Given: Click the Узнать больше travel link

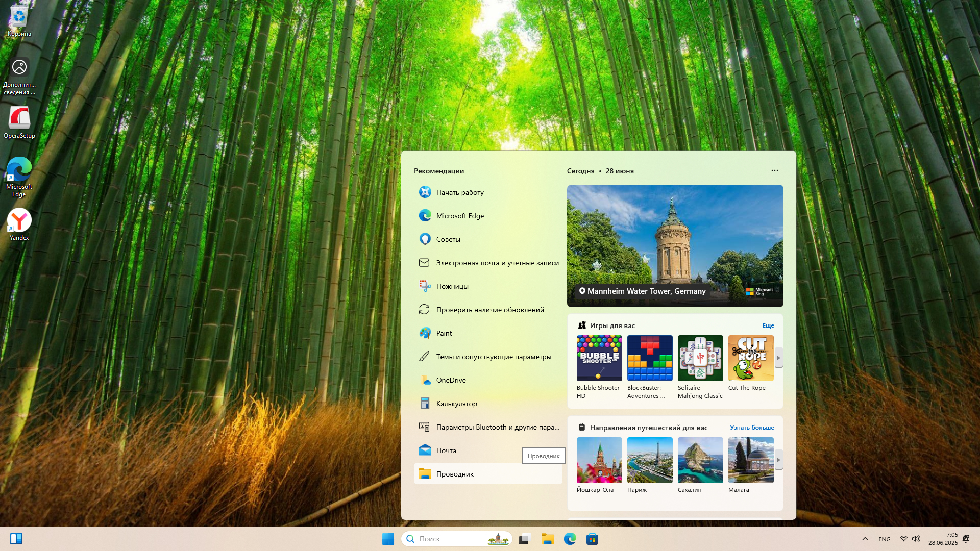Looking at the screenshot, I should [x=751, y=428].
